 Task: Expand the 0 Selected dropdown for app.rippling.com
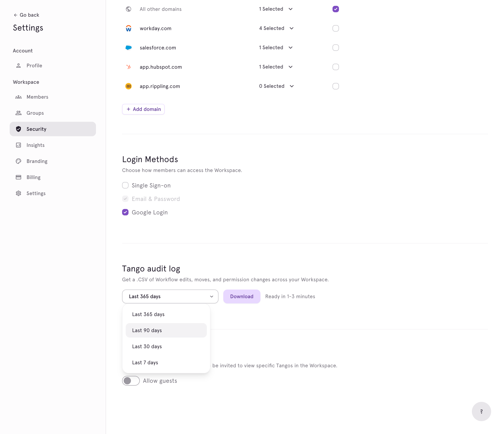(276, 86)
